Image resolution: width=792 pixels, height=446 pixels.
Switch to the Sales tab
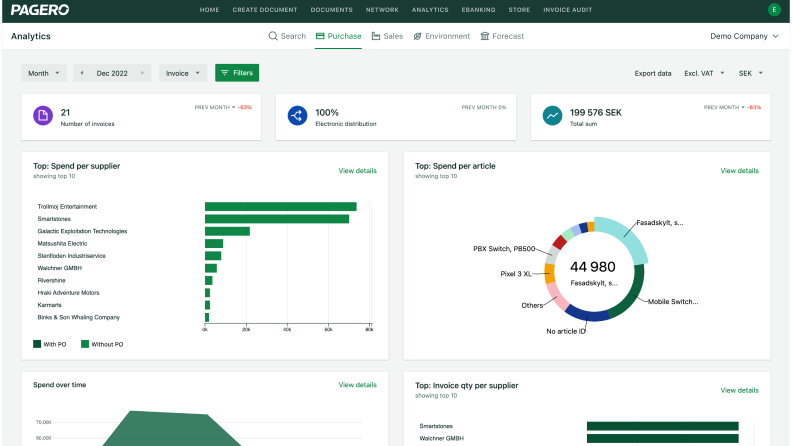387,36
